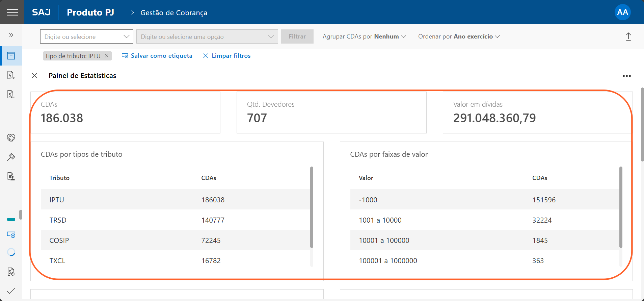Click the main page vertical scrollbar
The height and width of the screenshot is (301, 644).
(642, 124)
